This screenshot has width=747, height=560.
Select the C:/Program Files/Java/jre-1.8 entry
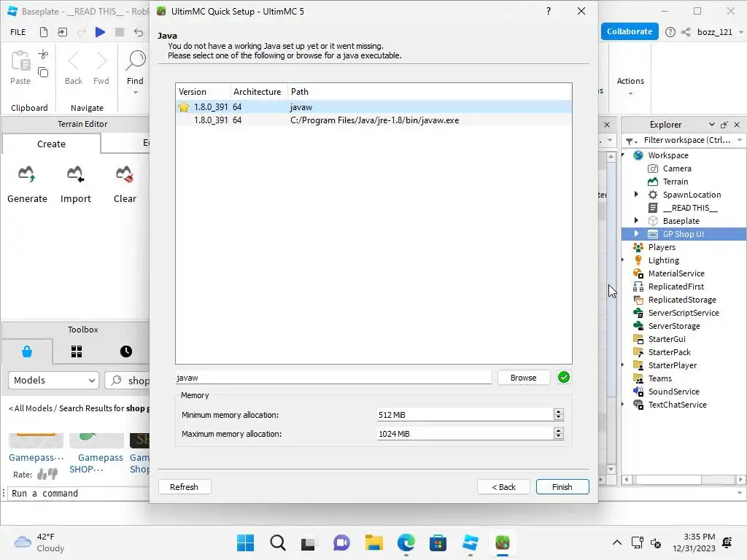coord(373,120)
